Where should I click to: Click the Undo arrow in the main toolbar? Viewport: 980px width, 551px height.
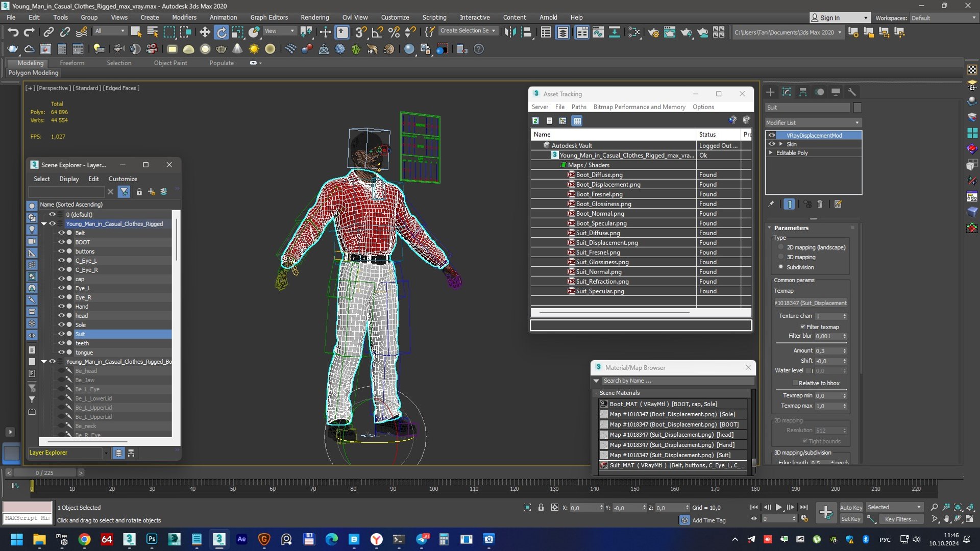coord(13,32)
